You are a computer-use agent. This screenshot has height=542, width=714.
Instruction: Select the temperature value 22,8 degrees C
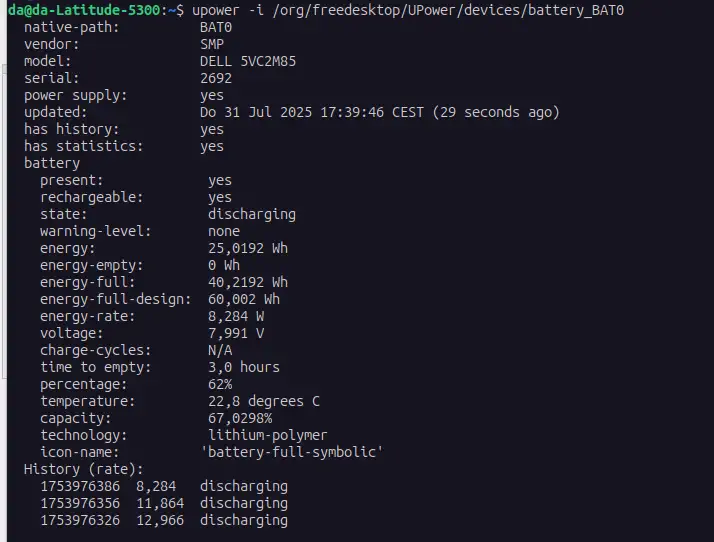pyautogui.click(x=264, y=401)
